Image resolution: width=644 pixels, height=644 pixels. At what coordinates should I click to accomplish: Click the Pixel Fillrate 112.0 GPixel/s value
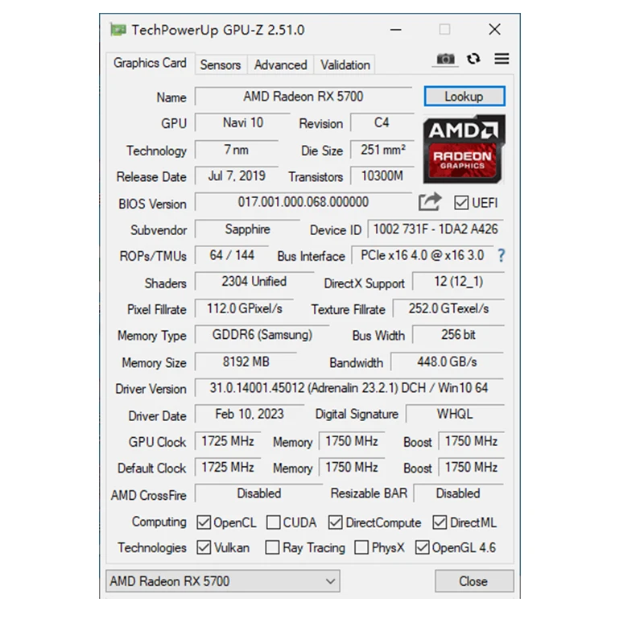(245, 308)
